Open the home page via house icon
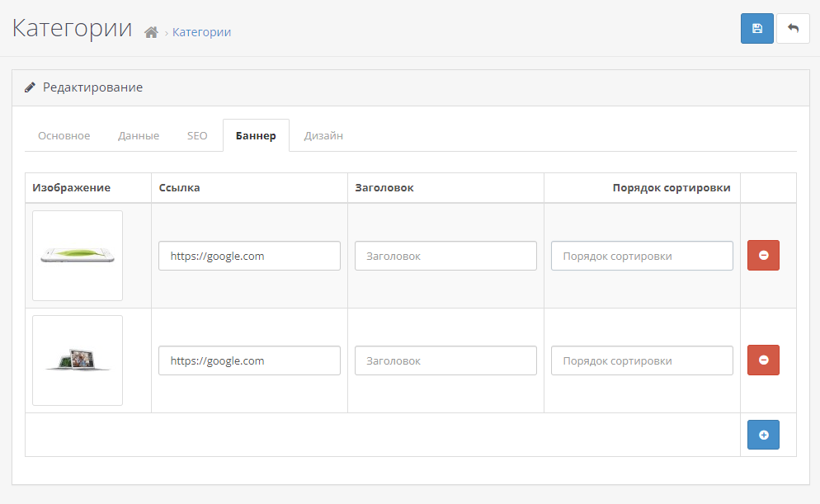 pyautogui.click(x=151, y=32)
